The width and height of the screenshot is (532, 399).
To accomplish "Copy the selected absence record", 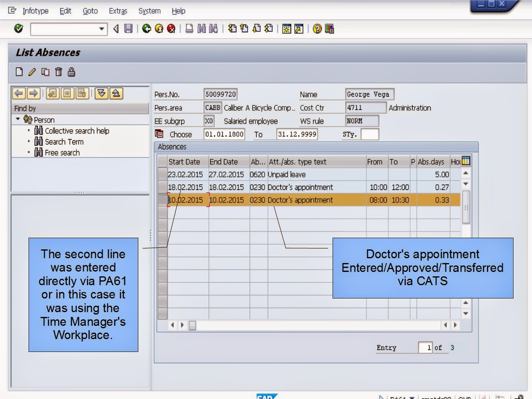I will (45, 72).
